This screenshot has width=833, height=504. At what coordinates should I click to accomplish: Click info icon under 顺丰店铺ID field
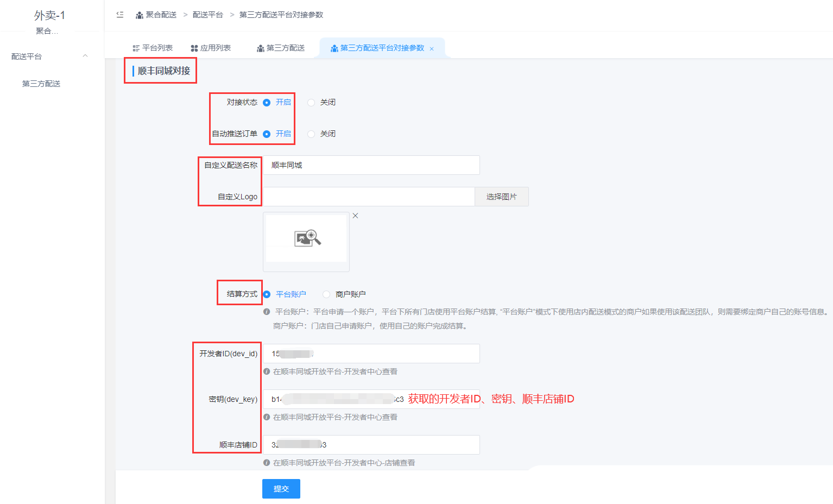[x=267, y=463]
